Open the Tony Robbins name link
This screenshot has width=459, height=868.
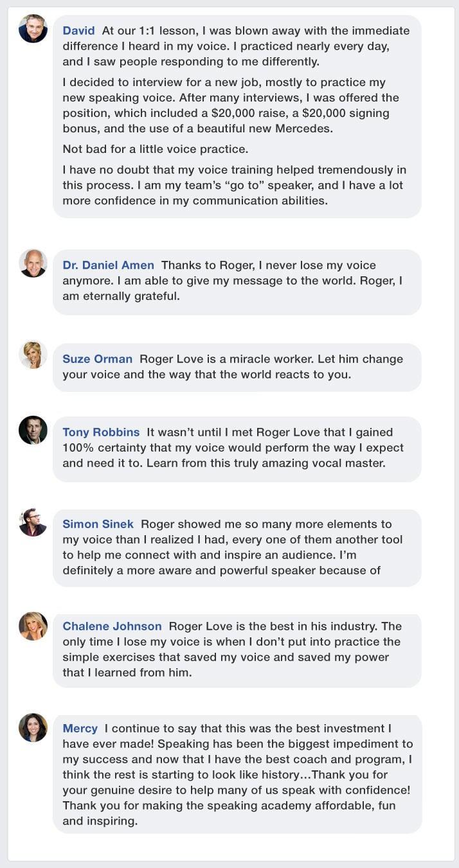pos(101,432)
